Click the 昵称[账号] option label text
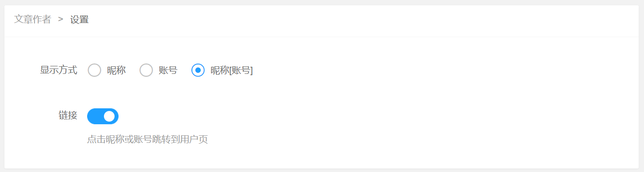Screen dimensions: 644x172 [x=232, y=70]
